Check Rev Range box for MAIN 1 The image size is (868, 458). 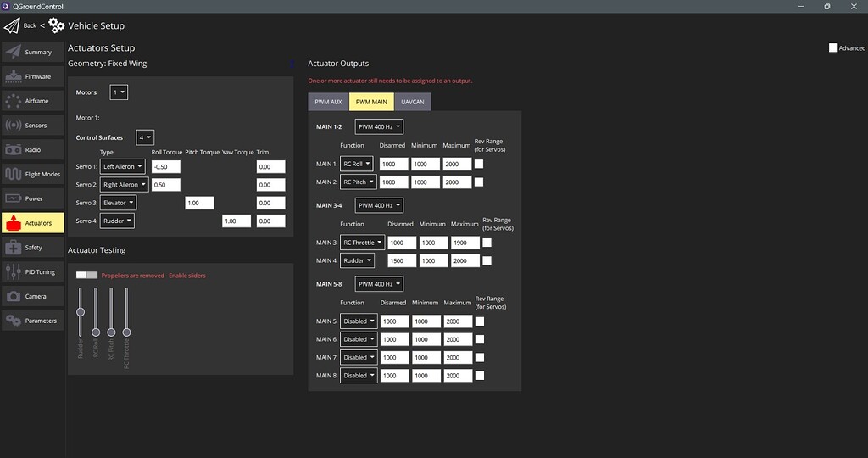pyautogui.click(x=479, y=164)
